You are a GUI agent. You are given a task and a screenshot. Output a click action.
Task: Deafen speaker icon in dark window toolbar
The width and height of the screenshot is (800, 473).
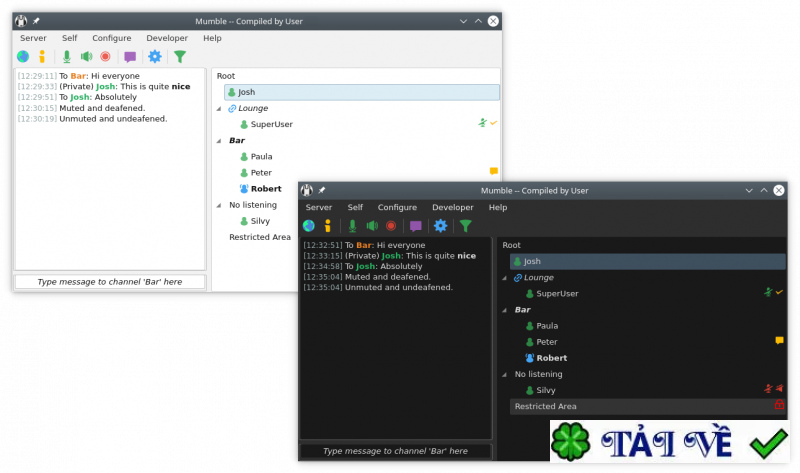tap(372, 226)
